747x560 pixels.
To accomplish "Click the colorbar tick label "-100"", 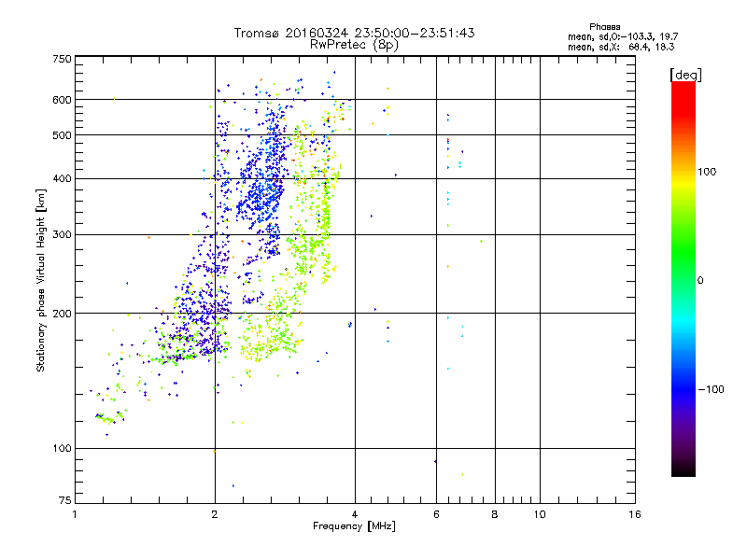I will (x=712, y=389).
